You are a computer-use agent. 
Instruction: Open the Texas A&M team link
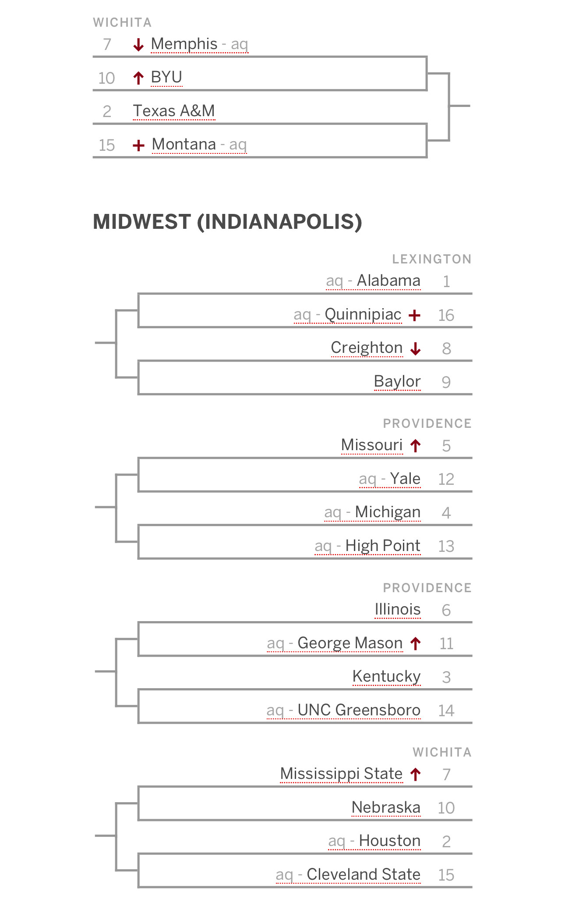174,111
